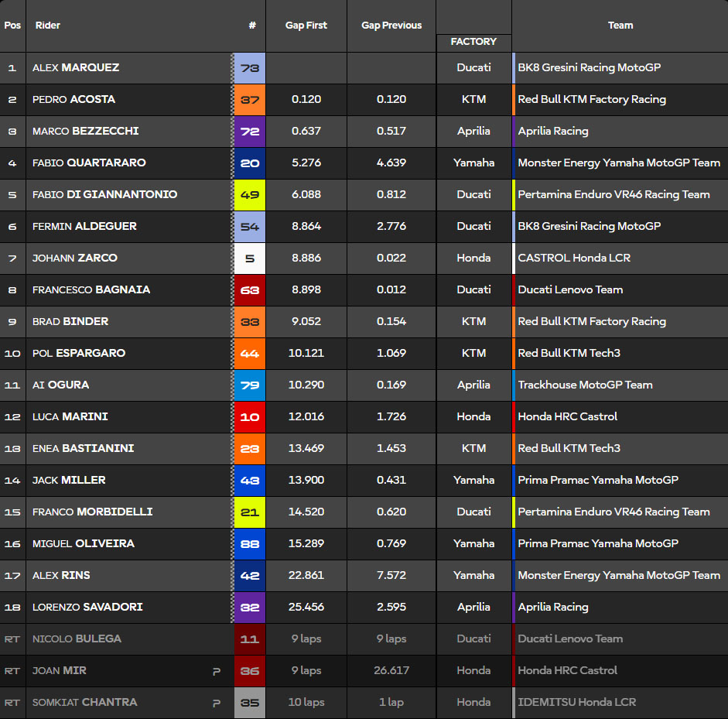Image resolution: width=728 pixels, height=719 pixels.
Task: Select Ai Ogura's blue 79 badge
Action: (249, 385)
